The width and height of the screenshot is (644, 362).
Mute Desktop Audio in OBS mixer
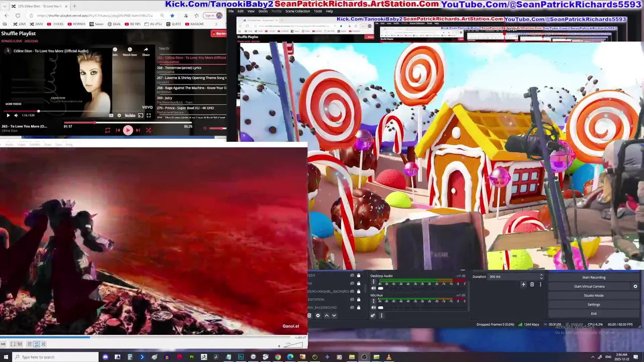(x=373, y=288)
